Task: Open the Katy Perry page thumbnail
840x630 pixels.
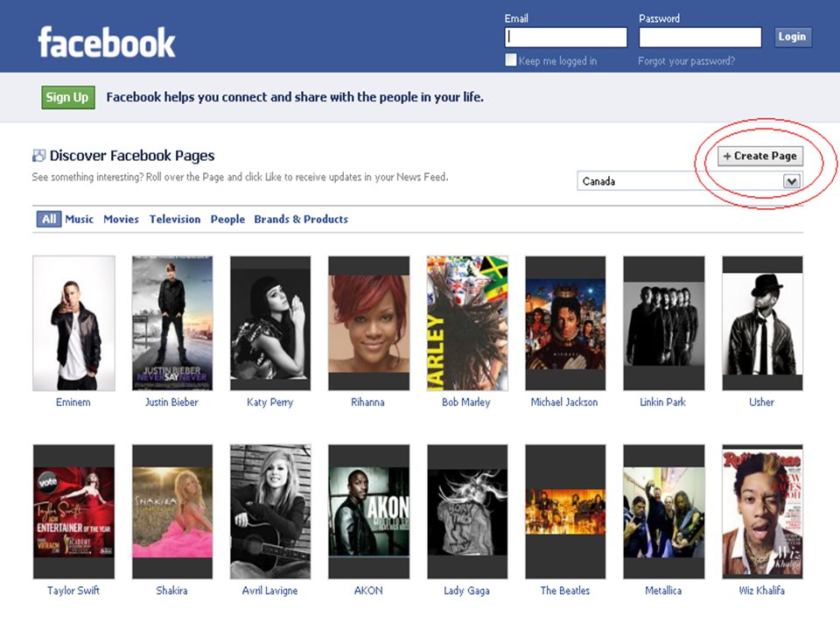Action: pyautogui.click(x=270, y=323)
